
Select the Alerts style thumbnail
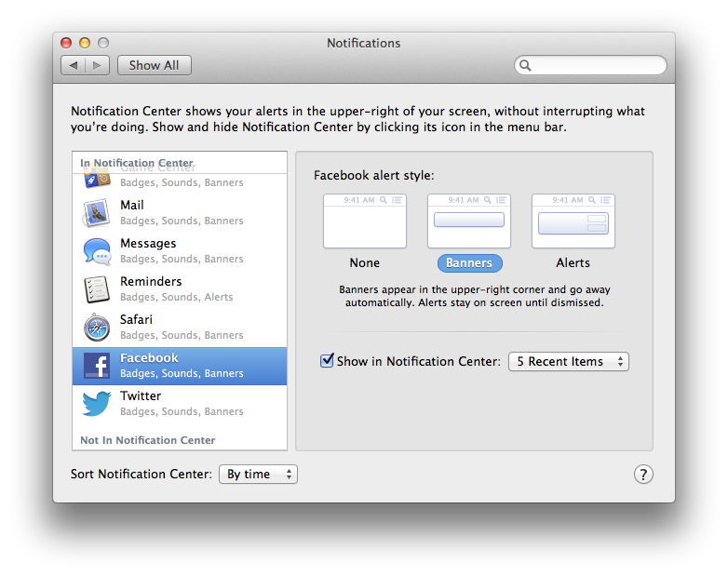coord(573,221)
